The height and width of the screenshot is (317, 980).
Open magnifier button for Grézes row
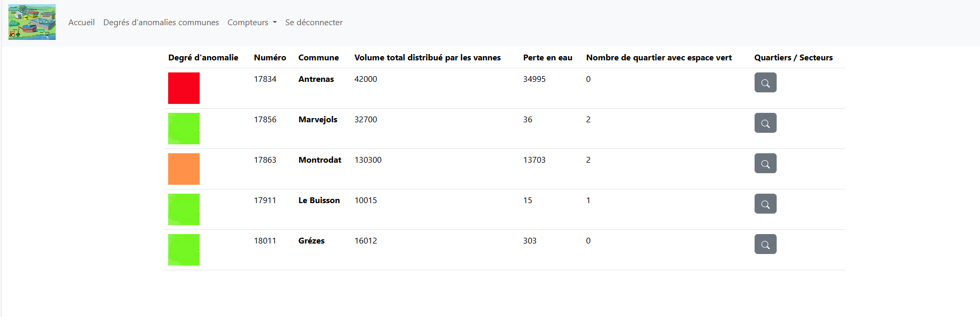click(765, 244)
